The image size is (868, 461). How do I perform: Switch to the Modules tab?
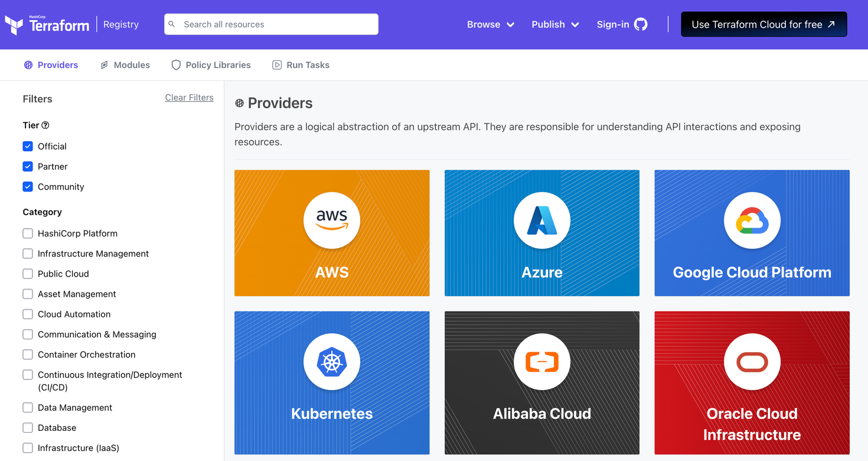[x=125, y=65]
